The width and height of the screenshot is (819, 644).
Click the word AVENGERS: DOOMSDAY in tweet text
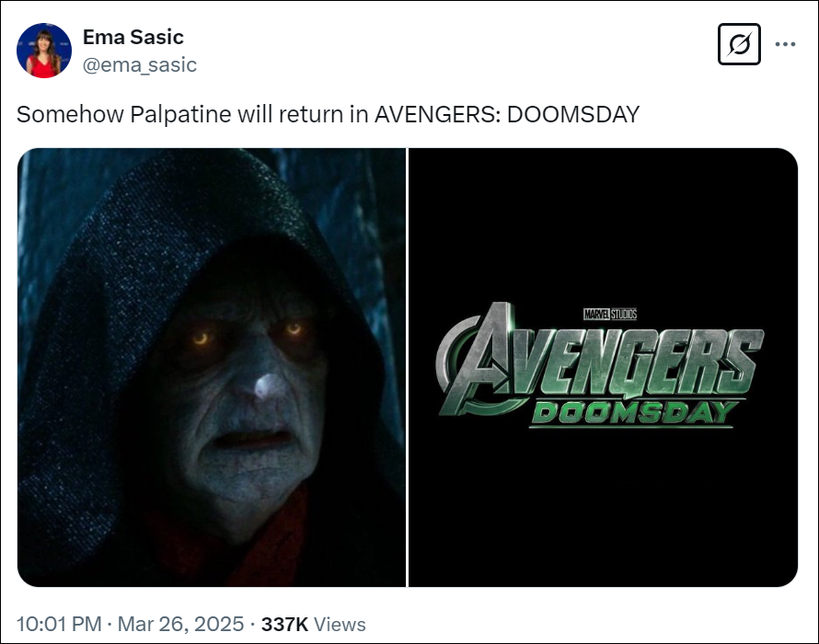click(x=507, y=114)
